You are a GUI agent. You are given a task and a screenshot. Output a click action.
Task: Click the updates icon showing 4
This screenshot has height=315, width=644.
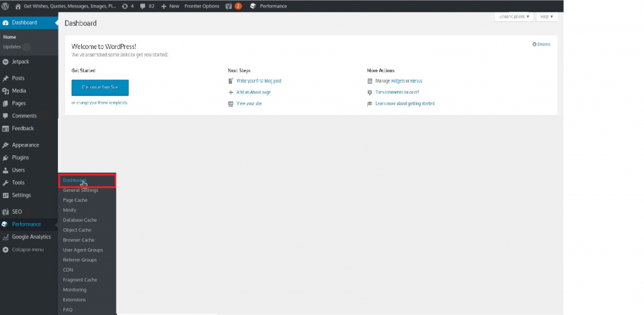pos(126,6)
